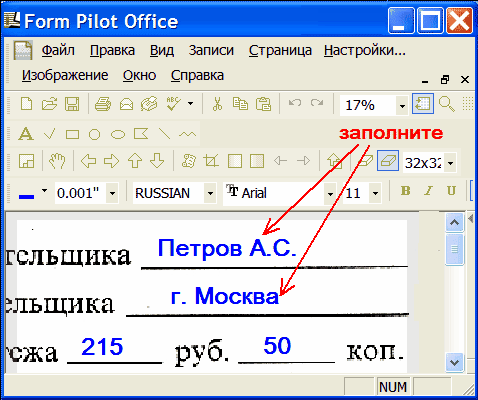478x400 pixels.
Task: Click the Save diskette icon
Action: pyautogui.click(x=72, y=104)
